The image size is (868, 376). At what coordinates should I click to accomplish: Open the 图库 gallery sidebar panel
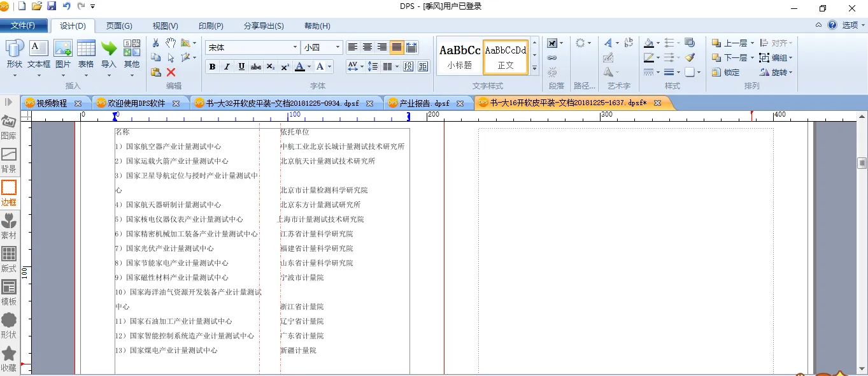point(9,127)
